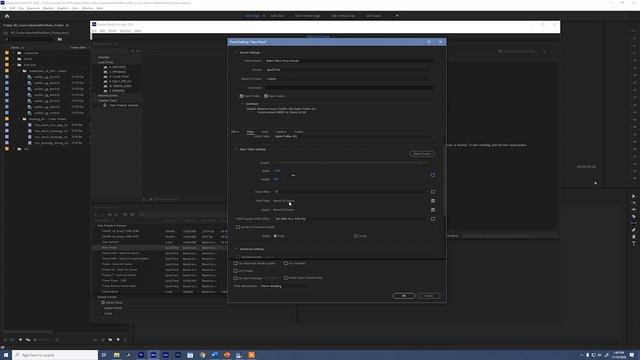Click the create new preset plus icon
Image resolution: width=640 pixels, height=360 pixels.
96,214
